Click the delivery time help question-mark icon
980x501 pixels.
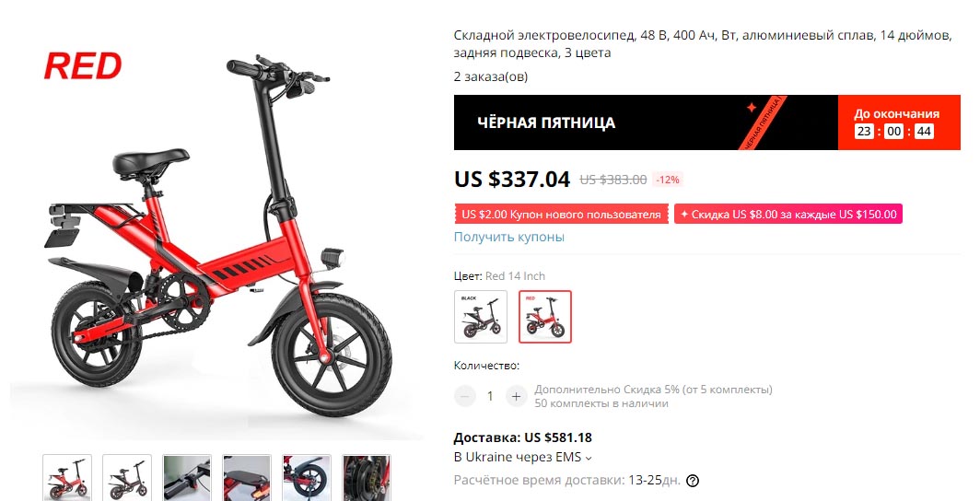click(693, 481)
